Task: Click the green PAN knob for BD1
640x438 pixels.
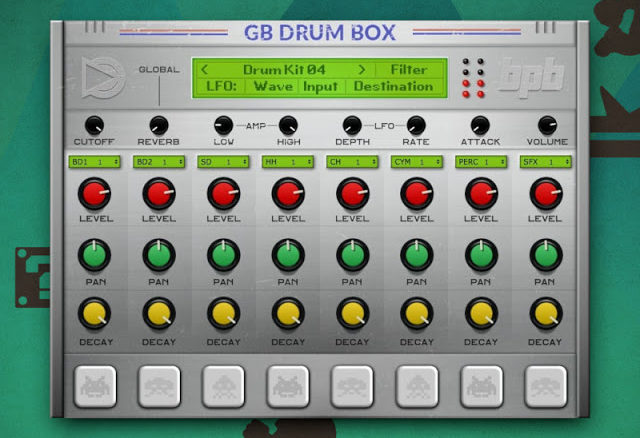Action: pyautogui.click(x=94, y=256)
